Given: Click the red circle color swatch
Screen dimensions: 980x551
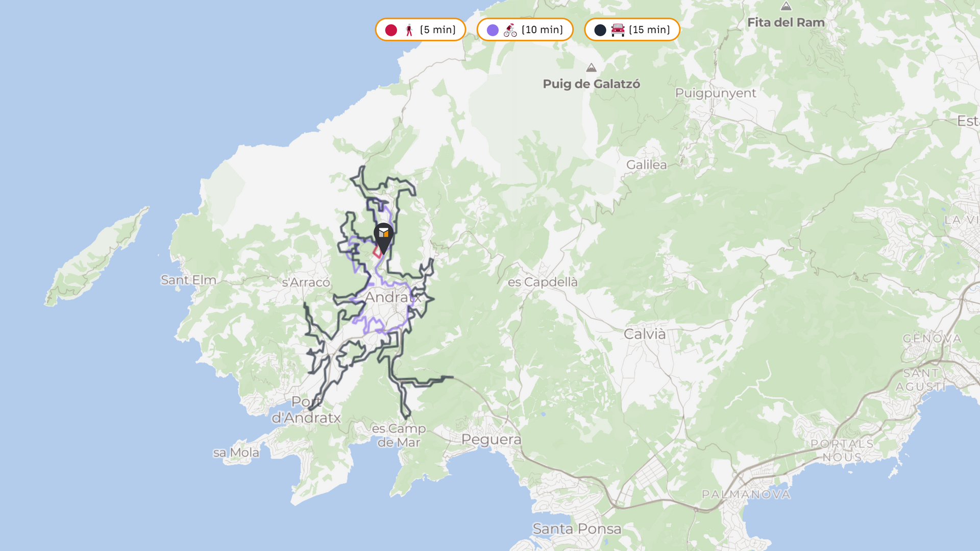Looking at the screenshot, I should pos(391,30).
